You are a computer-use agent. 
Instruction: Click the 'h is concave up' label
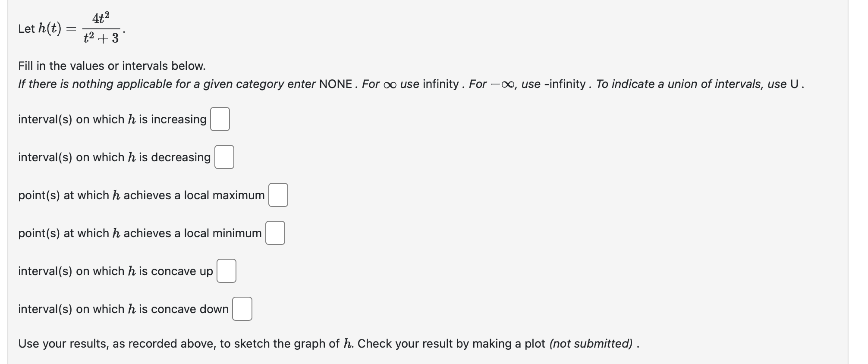point(170,271)
